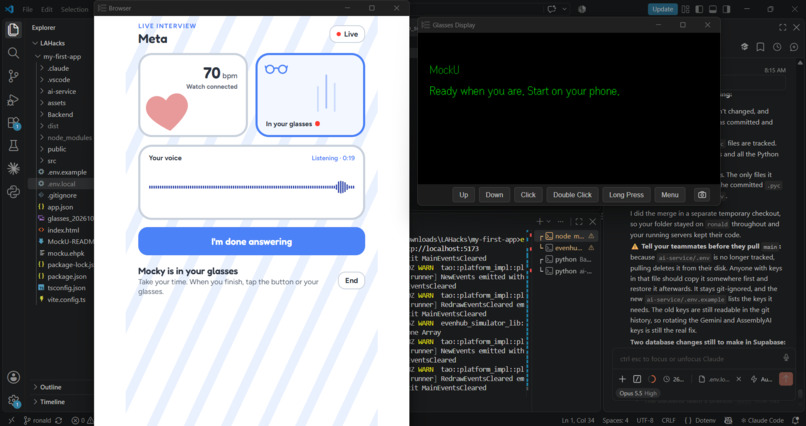Click Up button in Glasses Display
Viewport: 806px width, 426px height.
click(x=464, y=195)
